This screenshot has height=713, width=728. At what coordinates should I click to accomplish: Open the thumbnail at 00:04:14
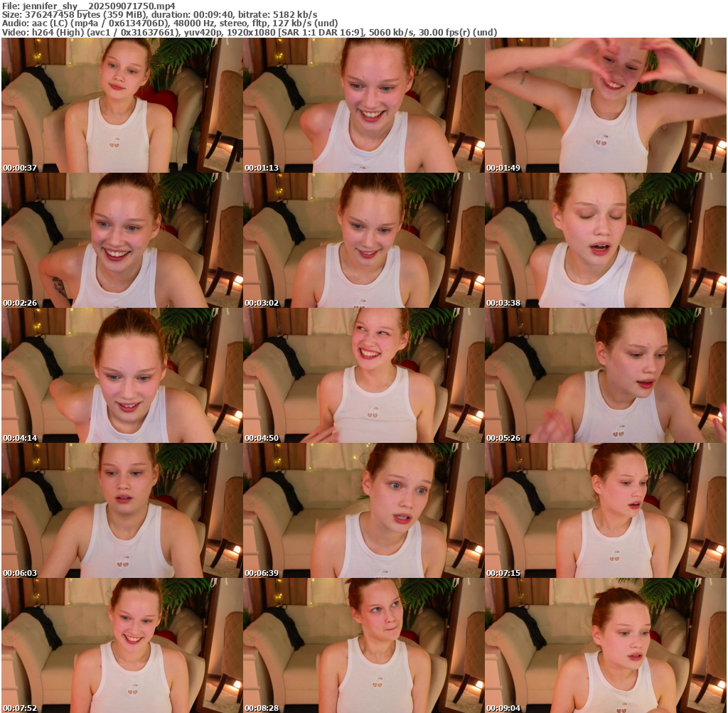point(122,375)
